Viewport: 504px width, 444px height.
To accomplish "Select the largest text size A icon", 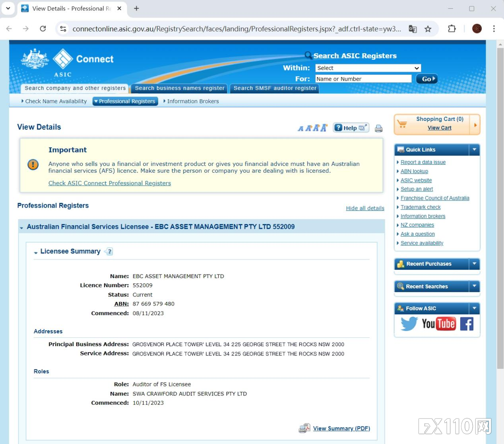I will pyautogui.click(x=324, y=128).
